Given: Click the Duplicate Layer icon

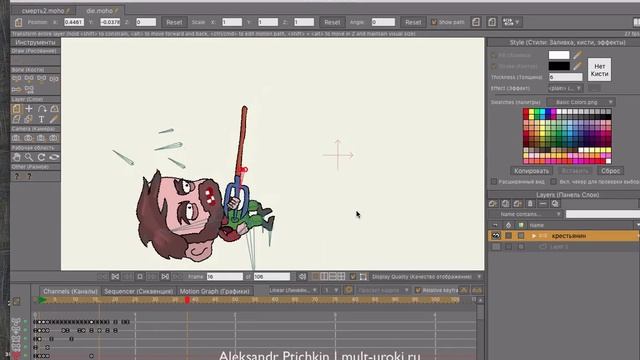Looking at the screenshot, I should coord(505,203).
